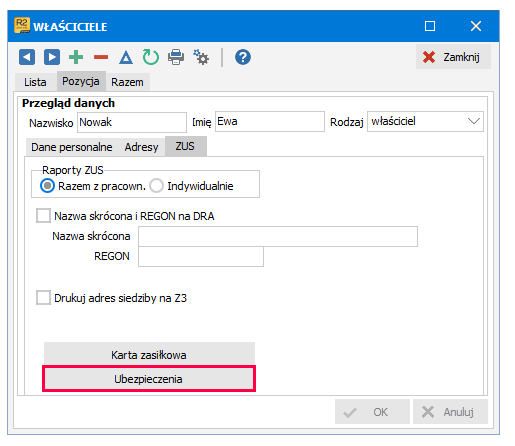Open help with question mark icon
The width and height of the screenshot is (515, 446).
click(x=243, y=57)
